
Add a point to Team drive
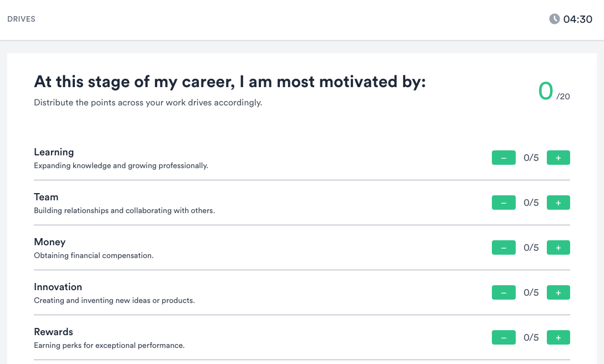pyautogui.click(x=558, y=203)
